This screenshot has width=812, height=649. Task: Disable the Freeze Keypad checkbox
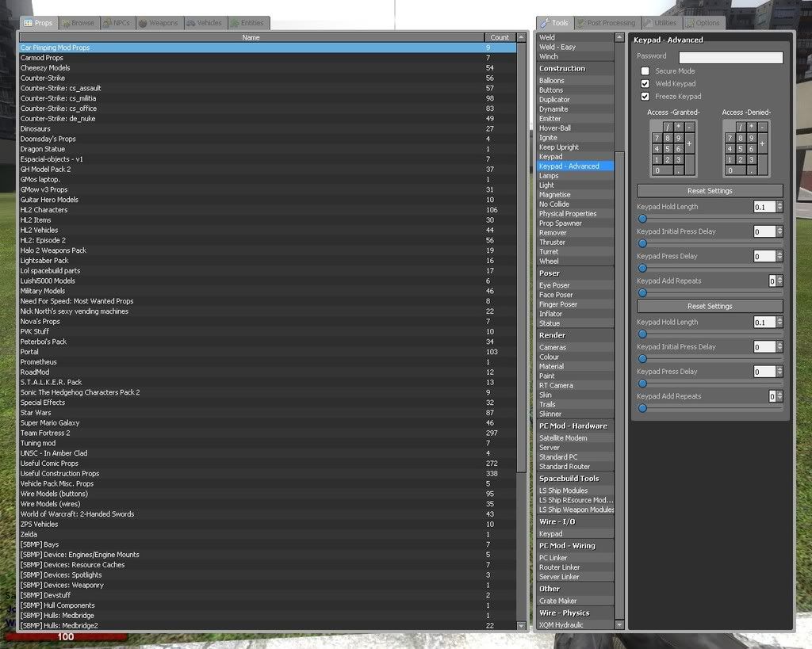click(645, 97)
